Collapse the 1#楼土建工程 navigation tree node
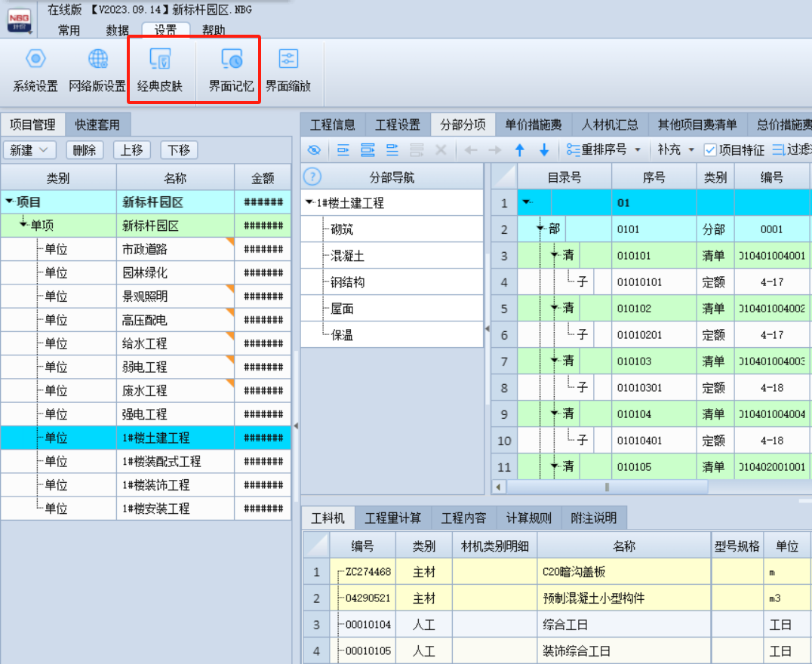Viewport: 812px width, 664px height. pyautogui.click(x=309, y=203)
